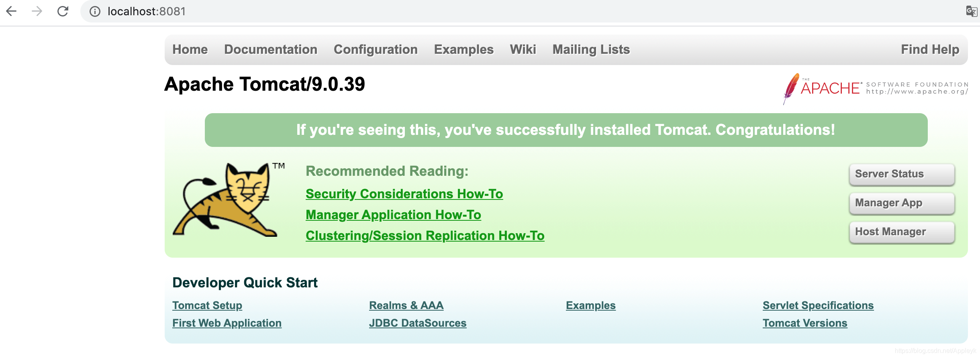Reload the page with the refresh icon
Screen dimensions: 980x358
tap(63, 11)
